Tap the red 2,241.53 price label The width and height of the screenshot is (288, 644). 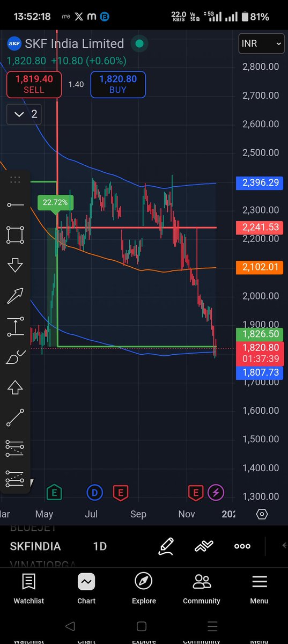tap(259, 228)
